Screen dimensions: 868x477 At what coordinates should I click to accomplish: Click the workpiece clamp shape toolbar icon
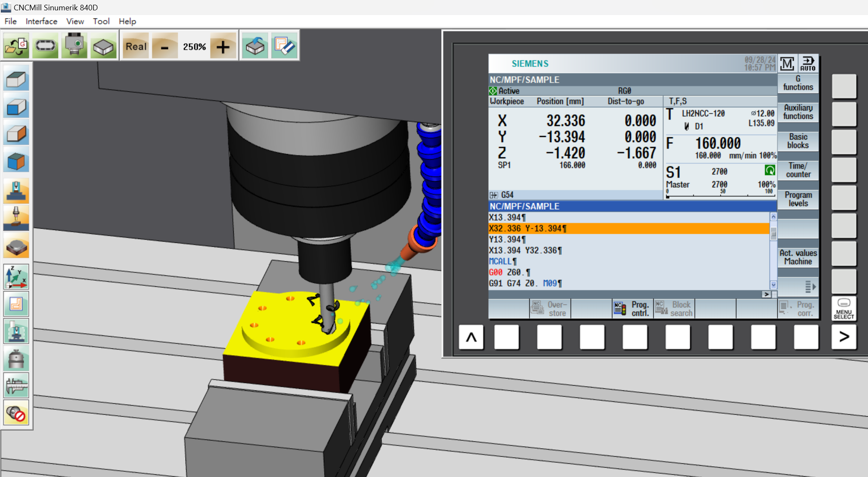point(46,46)
